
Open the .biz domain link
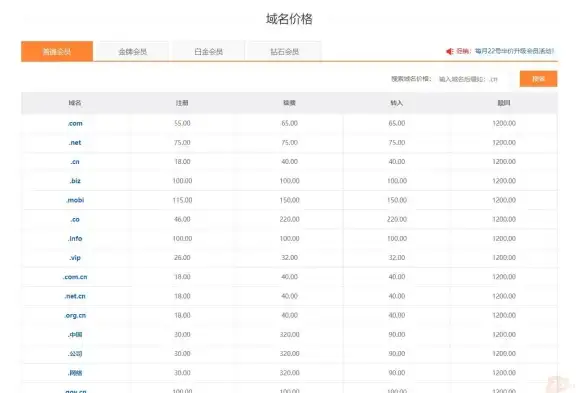75,181
